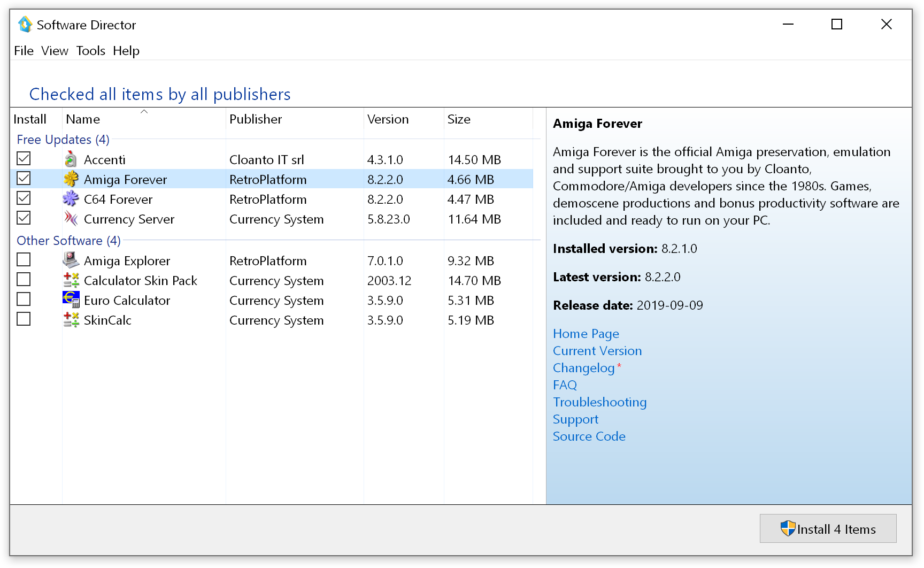This screenshot has width=924, height=568.
Task: Open the Support link
Action: pyautogui.click(x=575, y=419)
